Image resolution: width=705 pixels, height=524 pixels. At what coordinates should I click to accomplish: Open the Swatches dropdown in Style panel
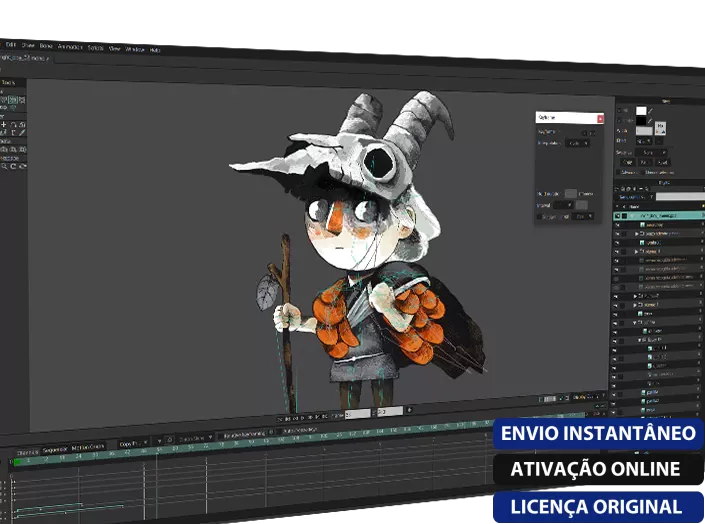point(651,153)
